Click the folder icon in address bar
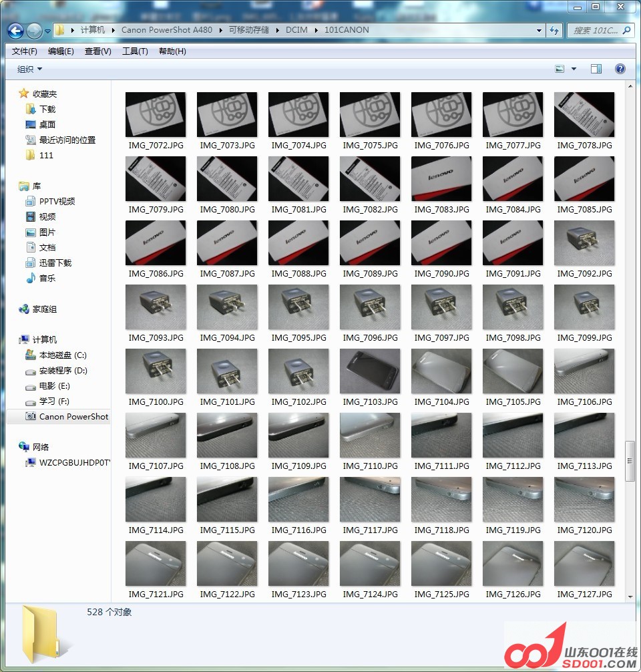 point(59,30)
